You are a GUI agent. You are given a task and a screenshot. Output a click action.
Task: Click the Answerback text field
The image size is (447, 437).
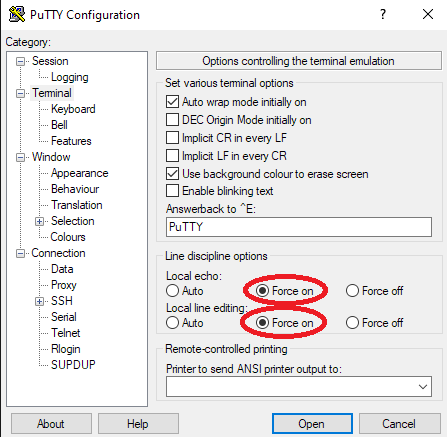(x=299, y=227)
